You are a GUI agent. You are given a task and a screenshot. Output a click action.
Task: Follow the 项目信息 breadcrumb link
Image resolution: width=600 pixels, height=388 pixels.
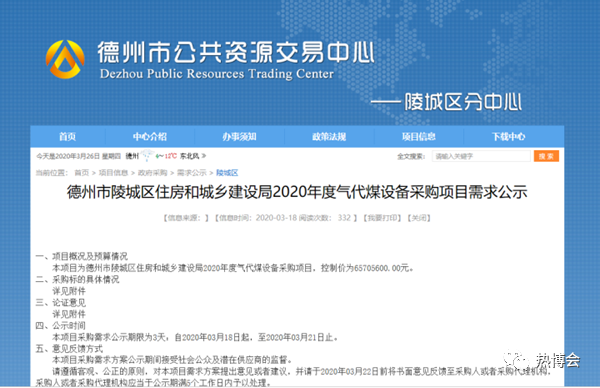pos(113,173)
